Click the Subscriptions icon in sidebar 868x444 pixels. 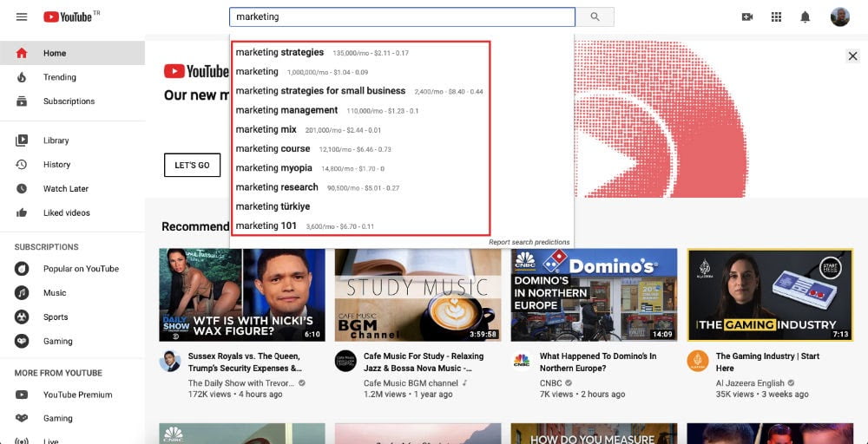[22, 101]
